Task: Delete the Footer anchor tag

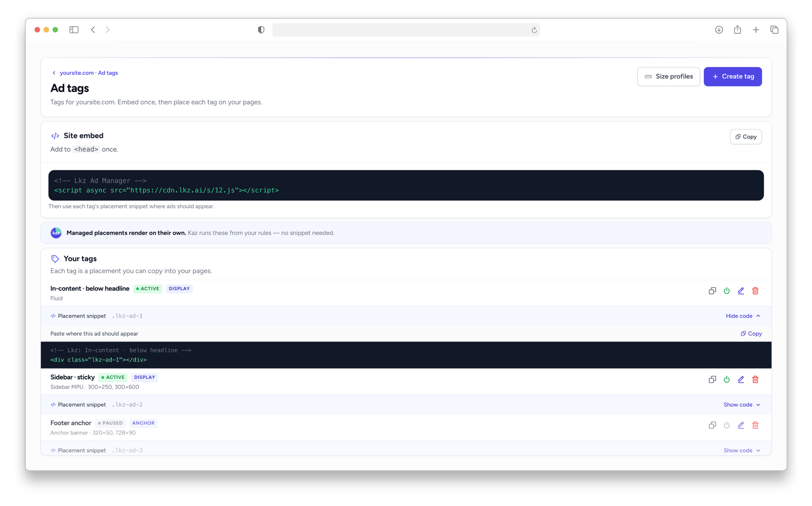Action: 755,425
